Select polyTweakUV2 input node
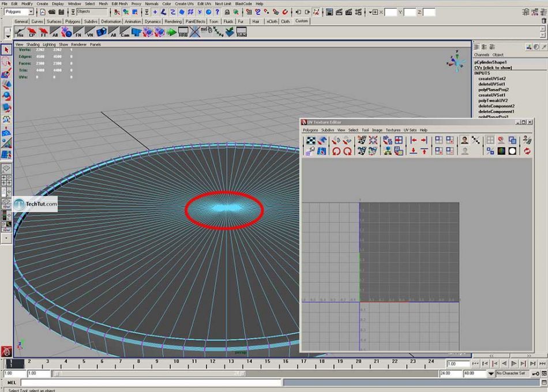The height and width of the screenshot is (392, 548). 493,100
